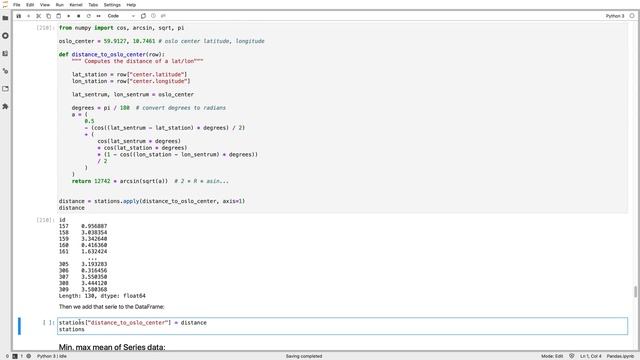Click the function definition code cell
This screenshot has height=360, width=640.
click(342, 118)
